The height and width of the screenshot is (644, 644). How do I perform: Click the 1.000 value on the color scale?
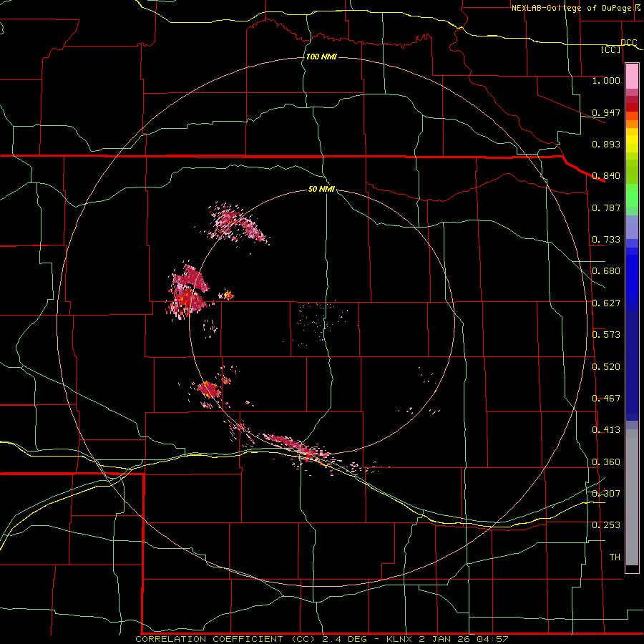click(606, 80)
